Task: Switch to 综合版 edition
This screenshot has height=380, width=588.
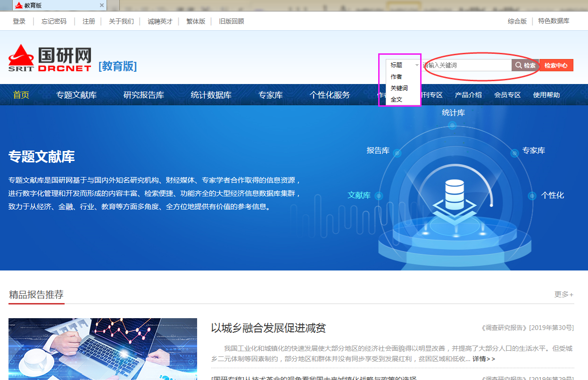Action: 517,21
